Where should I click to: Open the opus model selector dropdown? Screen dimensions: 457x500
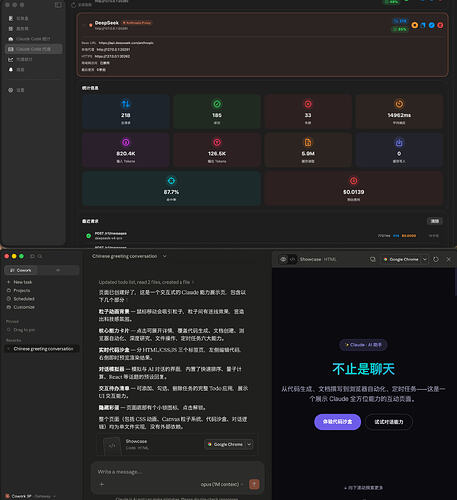click(x=222, y=484)
